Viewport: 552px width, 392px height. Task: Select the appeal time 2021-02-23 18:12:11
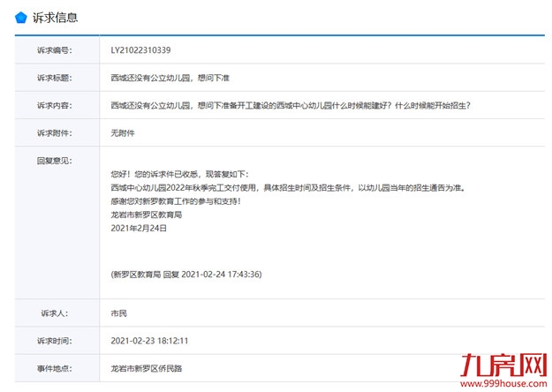click(149, 341)
